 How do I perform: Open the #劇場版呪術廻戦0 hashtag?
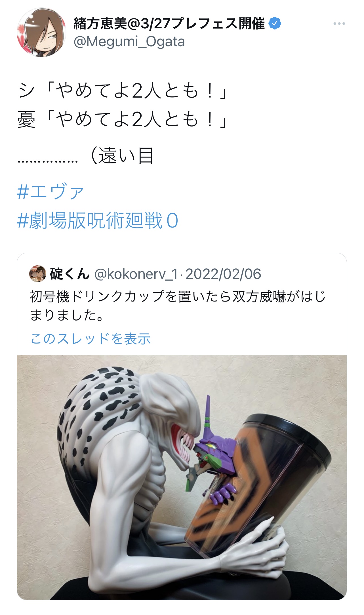(x=98, y=220)
